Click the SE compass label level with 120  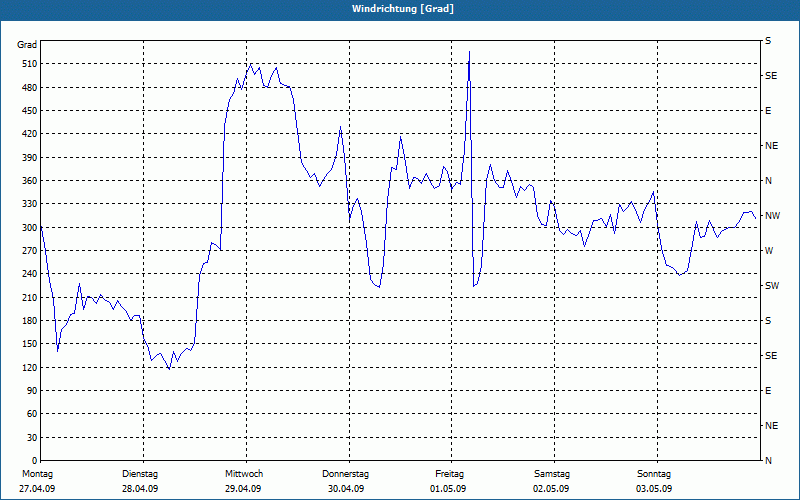tap(771, 356)
